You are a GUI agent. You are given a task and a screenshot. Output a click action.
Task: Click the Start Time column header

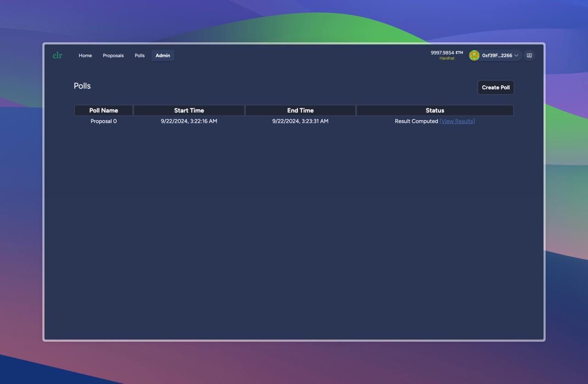pos(189,110)
